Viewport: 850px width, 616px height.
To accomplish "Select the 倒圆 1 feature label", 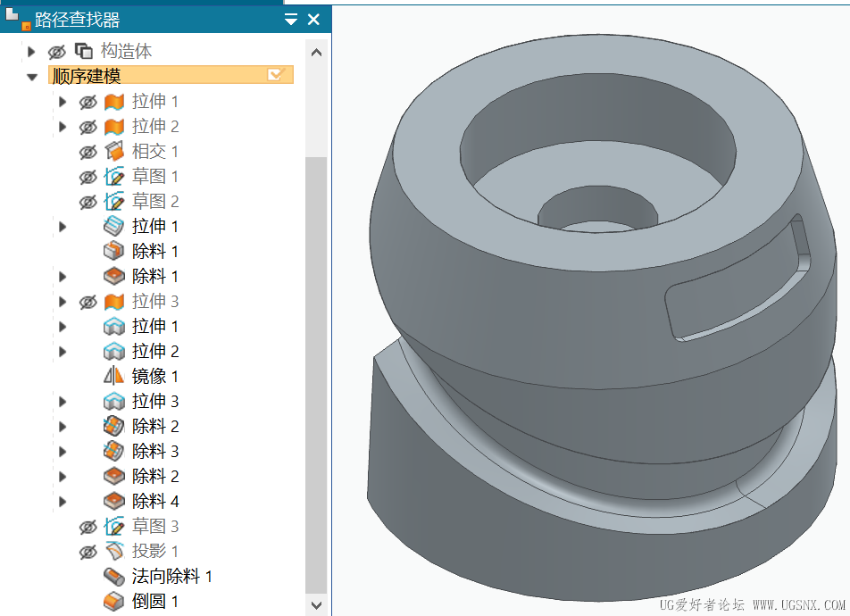I will pos(155,601).
